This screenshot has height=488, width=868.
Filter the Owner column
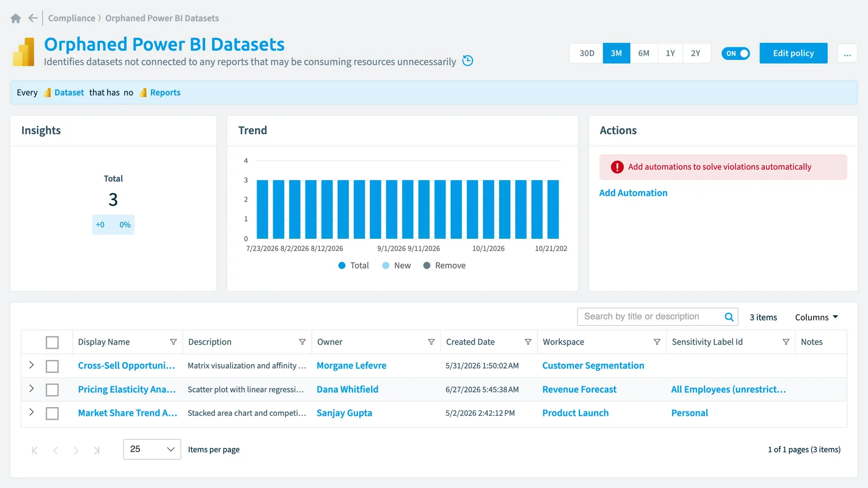(x=431, y=342)
